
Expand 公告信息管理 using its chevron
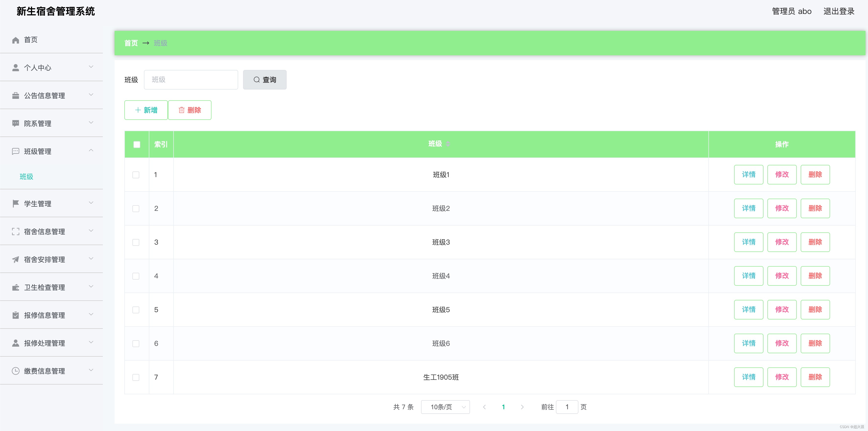pos(91,95)
